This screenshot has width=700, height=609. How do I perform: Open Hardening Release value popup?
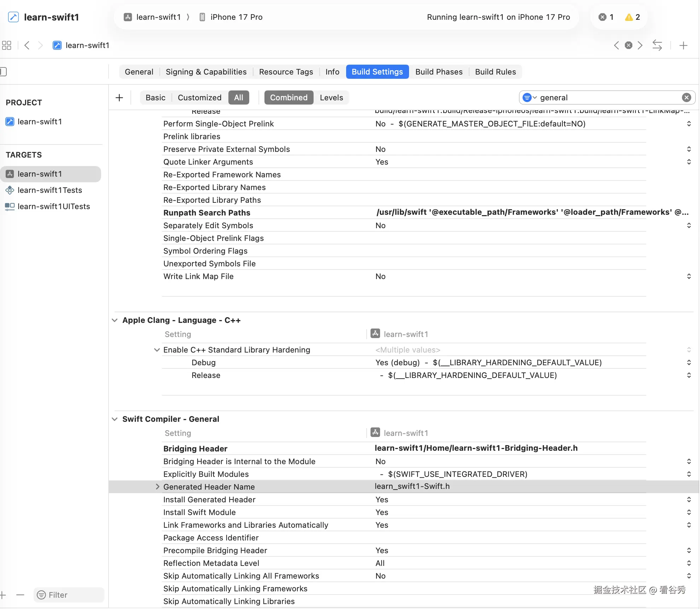click(x=689, y=375)
